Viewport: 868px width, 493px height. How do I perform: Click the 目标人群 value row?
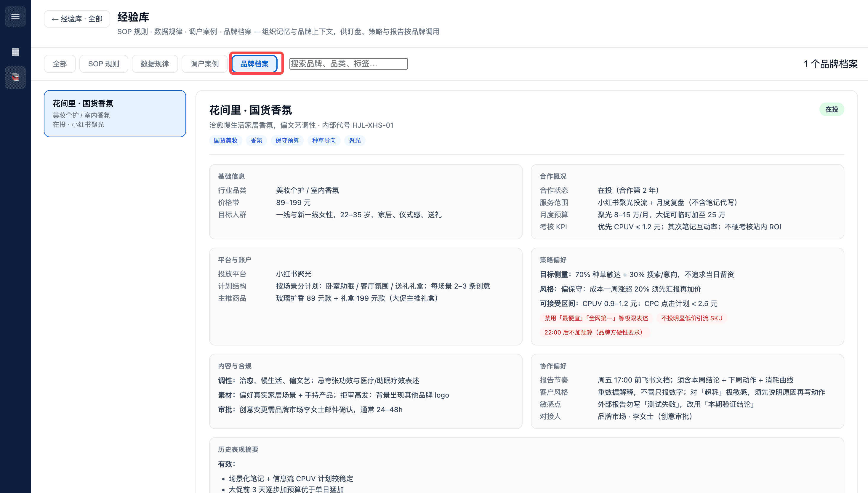pyautogui.click(x=359, y=215)
